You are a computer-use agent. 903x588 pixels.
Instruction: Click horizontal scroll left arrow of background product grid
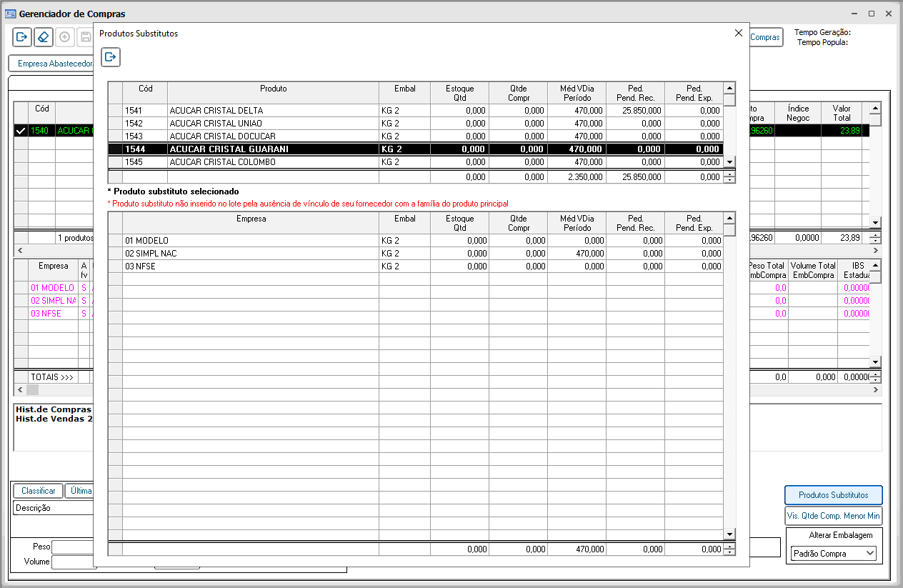(x=19, y=251)
